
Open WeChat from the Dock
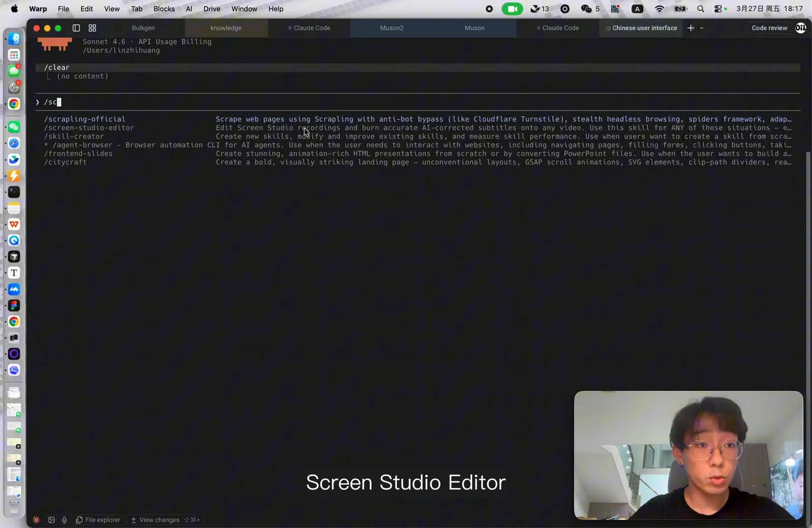point(14,127)
